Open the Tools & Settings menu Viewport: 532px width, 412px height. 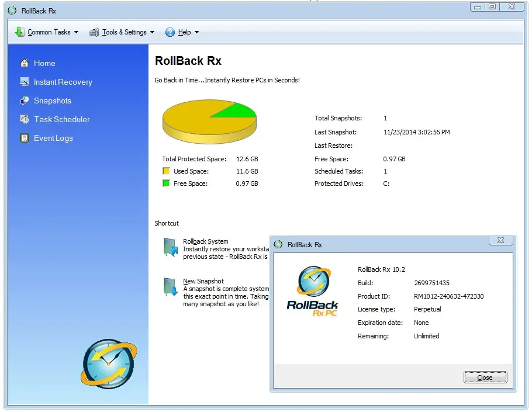click(122, 32)
